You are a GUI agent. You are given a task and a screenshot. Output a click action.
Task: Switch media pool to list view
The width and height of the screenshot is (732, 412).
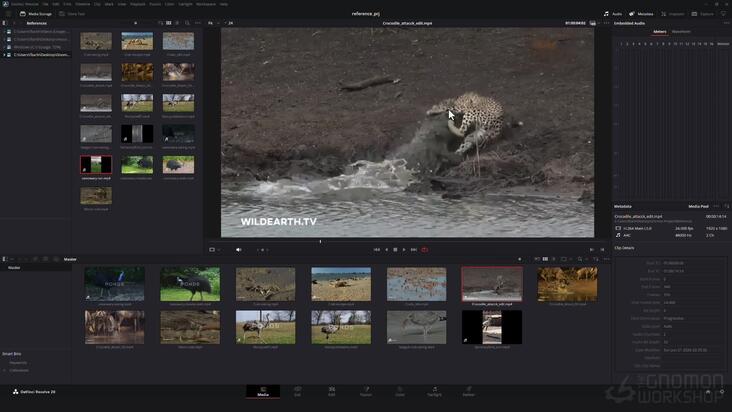[554, 259]
